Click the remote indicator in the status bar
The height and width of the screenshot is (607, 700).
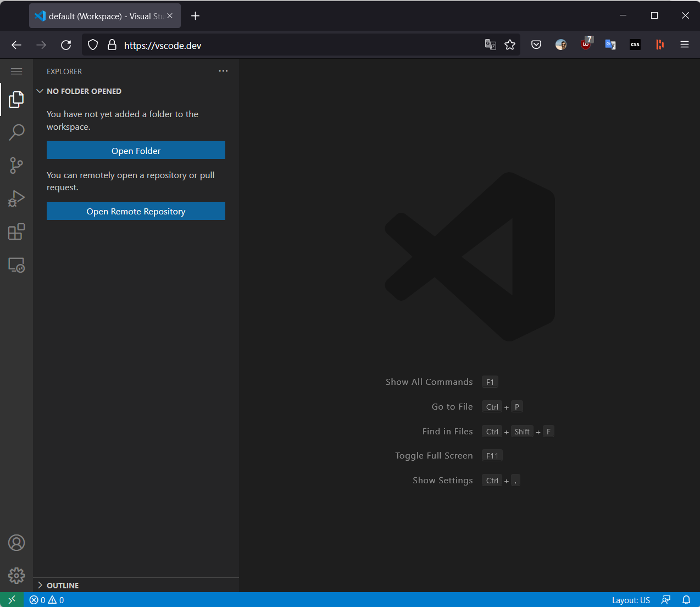click(x=12, y=600)
